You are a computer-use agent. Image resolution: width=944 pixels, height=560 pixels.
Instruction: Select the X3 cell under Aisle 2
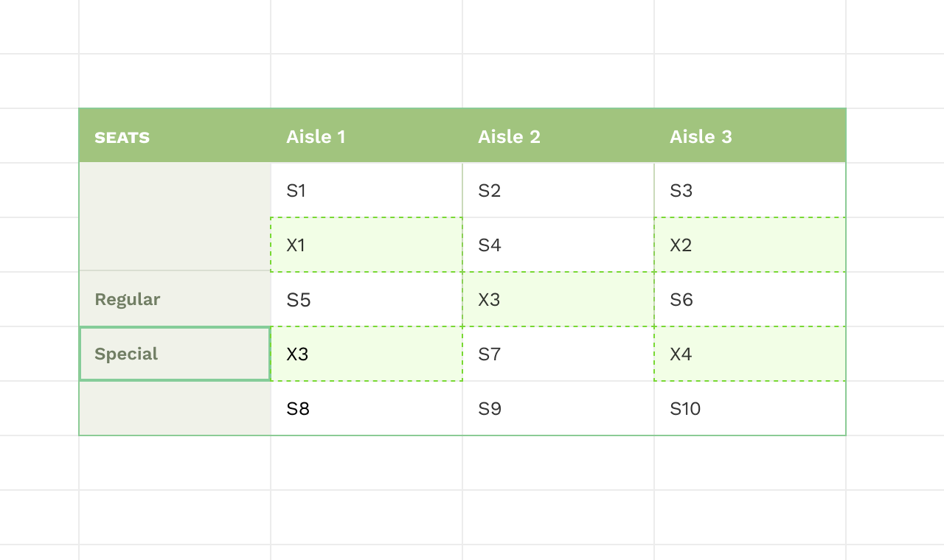558,300
